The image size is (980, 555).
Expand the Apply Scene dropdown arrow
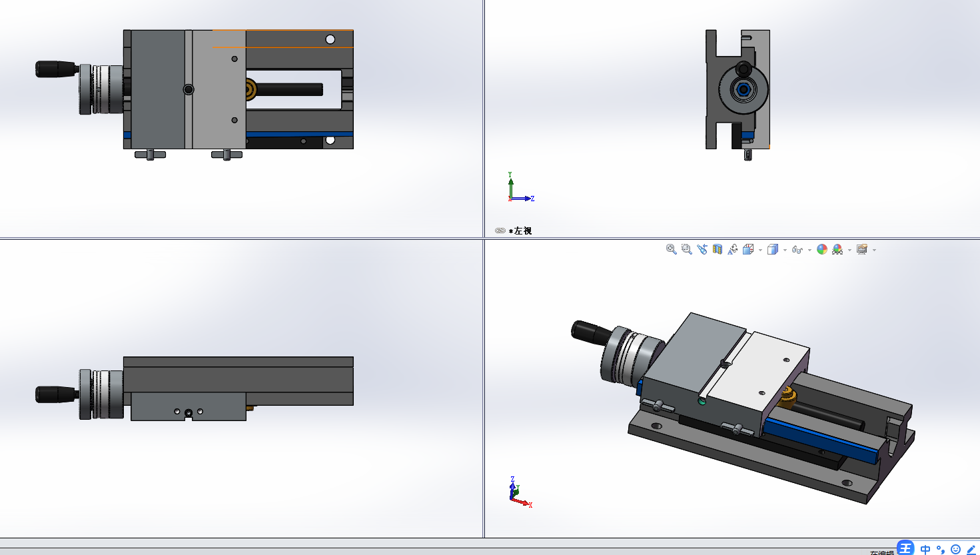(x=849, y=251)
